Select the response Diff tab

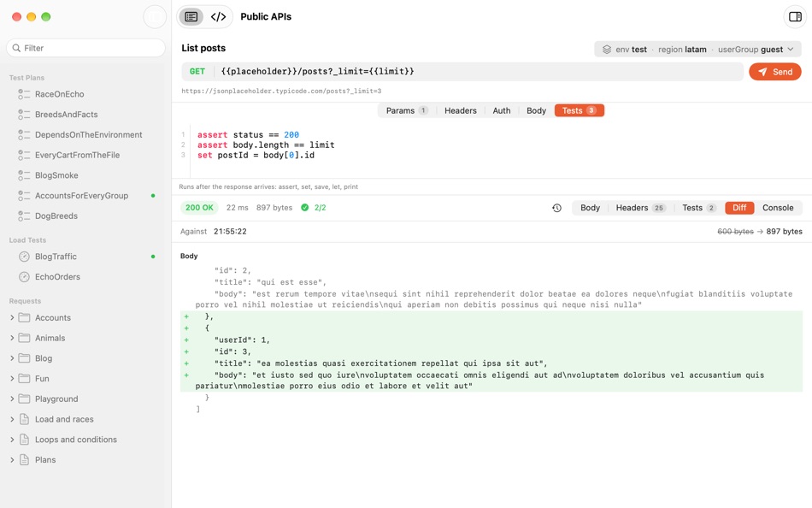(x=739, y=208)
